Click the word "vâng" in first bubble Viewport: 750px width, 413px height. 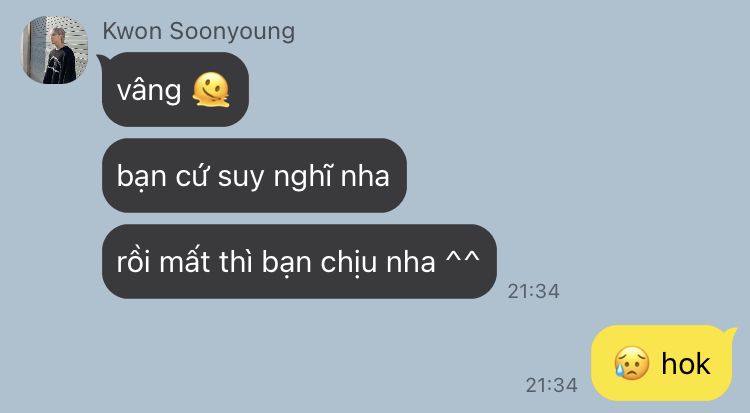(x=149, y=90)
